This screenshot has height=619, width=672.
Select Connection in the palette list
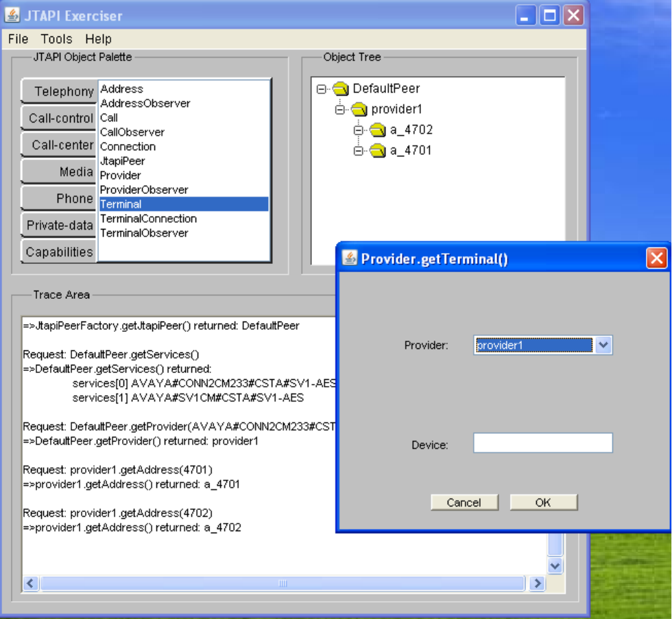(184, 147)
